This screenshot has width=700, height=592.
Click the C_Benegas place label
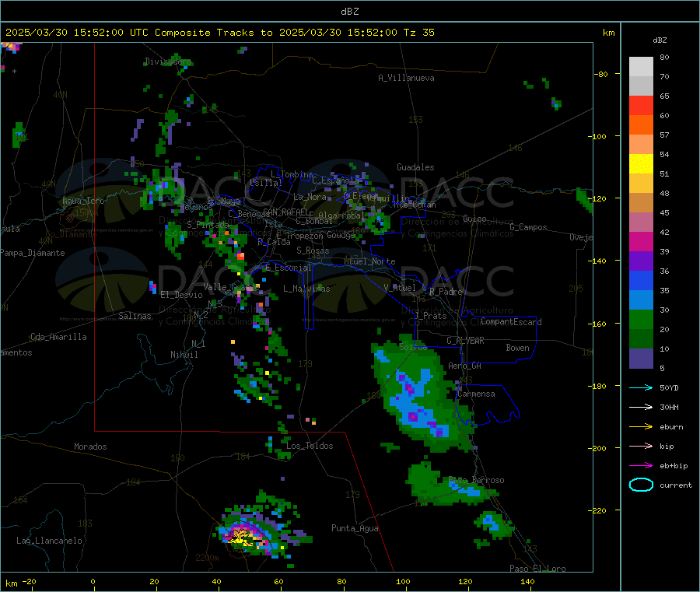249,214
